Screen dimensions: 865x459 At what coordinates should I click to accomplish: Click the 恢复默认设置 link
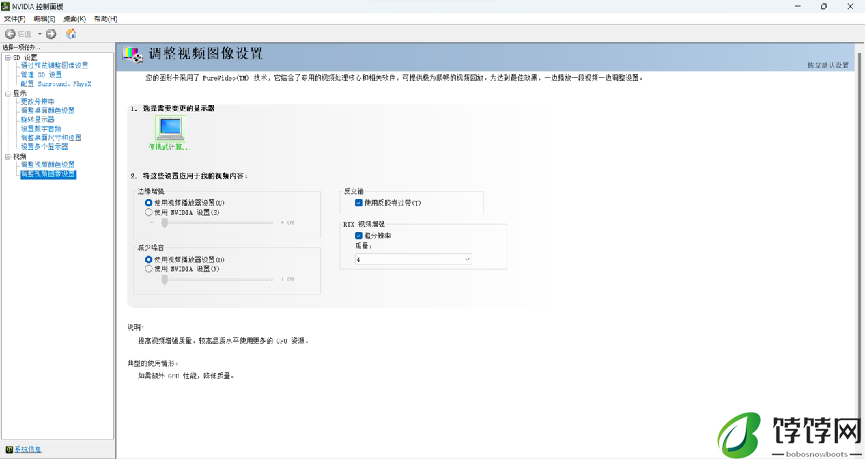(x=828, y=65)
